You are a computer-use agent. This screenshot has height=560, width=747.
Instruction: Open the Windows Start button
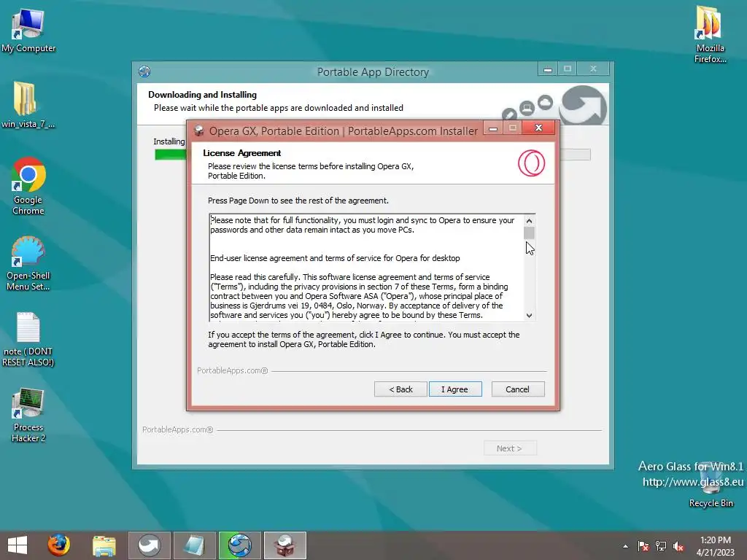[18, 545]
